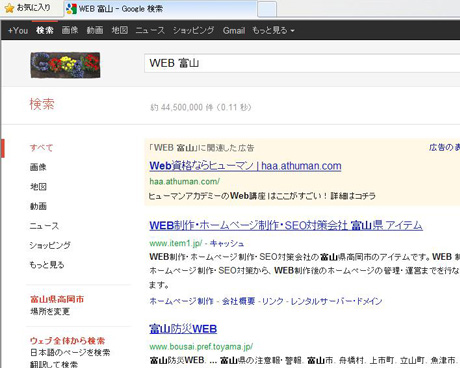Screen dimensions: 460x368
Task: Select 検索 in the black navigation bar
Action: click(x=45, y=30)
